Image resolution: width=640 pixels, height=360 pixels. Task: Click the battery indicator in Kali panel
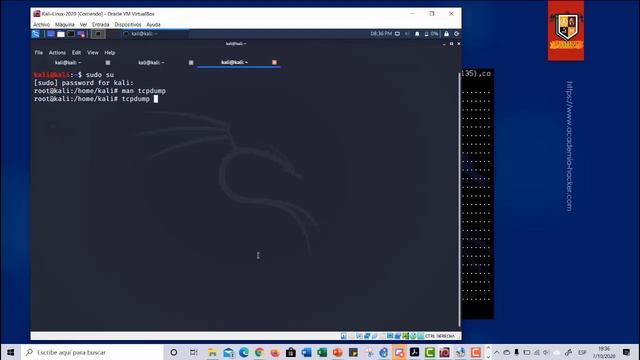click(x=431, y=34)
